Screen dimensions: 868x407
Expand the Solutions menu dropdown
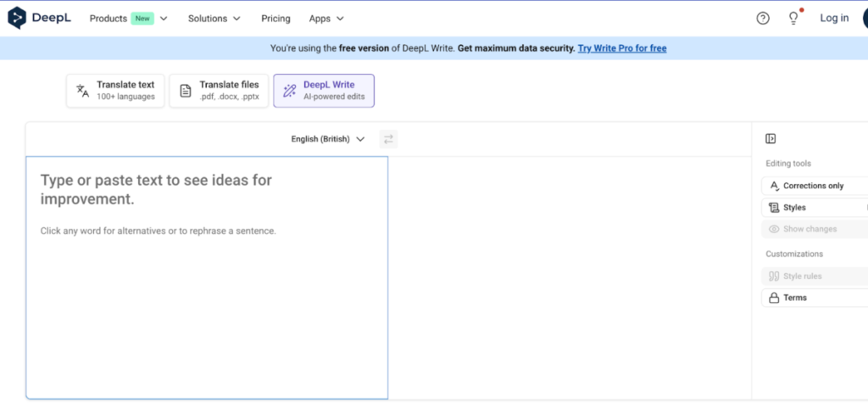point(214,18)
